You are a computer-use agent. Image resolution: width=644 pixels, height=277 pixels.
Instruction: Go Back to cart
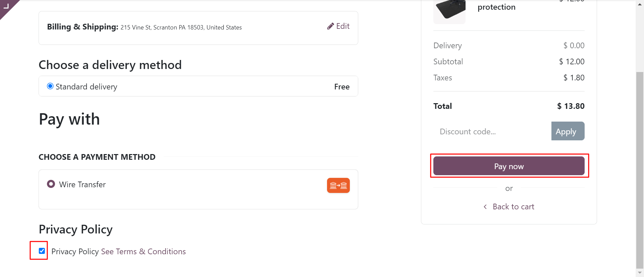pos(513,207)
